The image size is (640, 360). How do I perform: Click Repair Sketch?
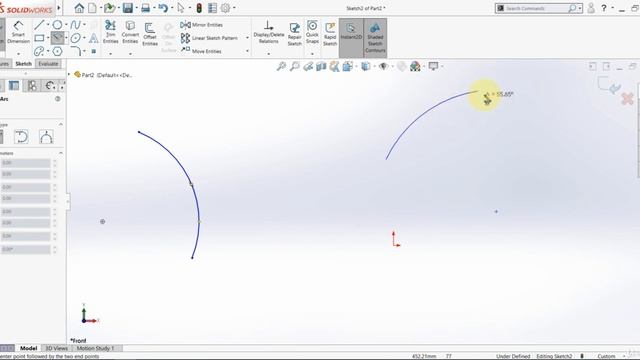click(294, 34)
